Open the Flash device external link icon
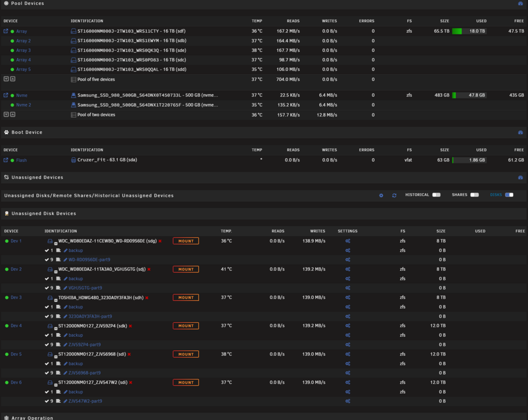Image resolution: width=528 pixels, height=420 pixels. point(6,160)
